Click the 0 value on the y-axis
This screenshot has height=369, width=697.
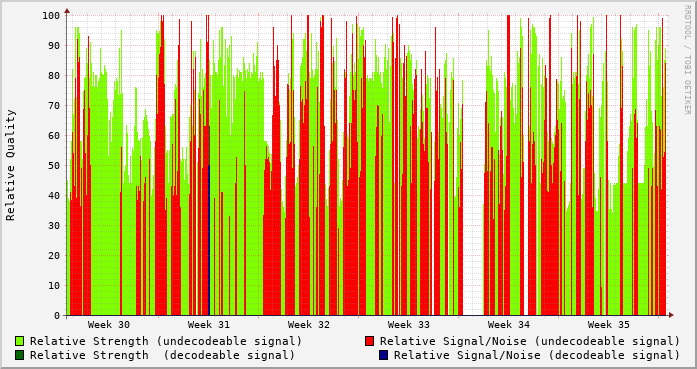point(57,316)
